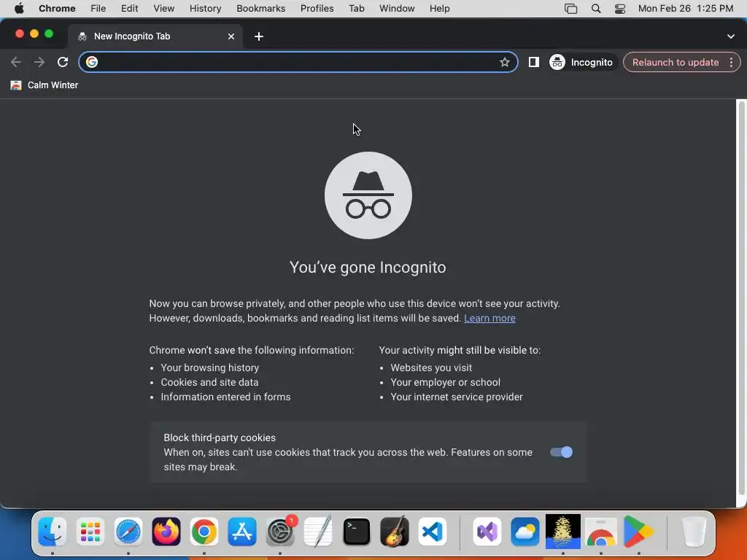Viewport: 747px width, 560px height.
Task: Open the golden tree image app in Dock
Action: coord(562,532)
